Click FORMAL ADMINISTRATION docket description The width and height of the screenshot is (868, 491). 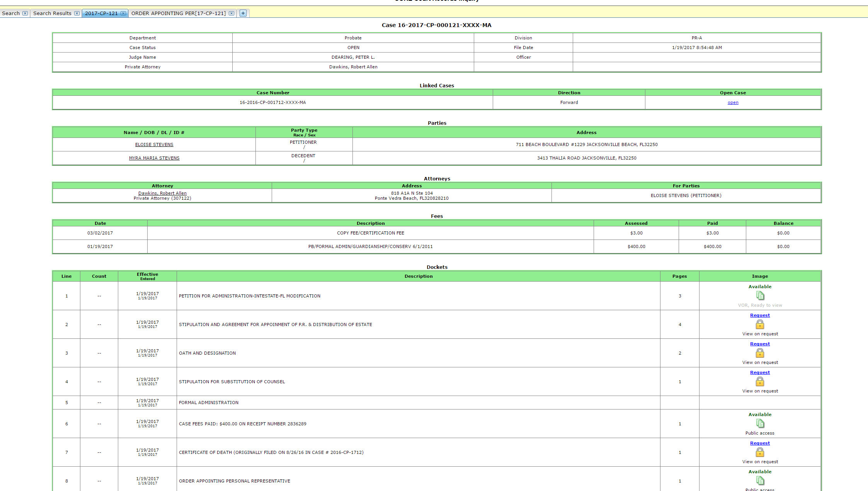point(209,403)
